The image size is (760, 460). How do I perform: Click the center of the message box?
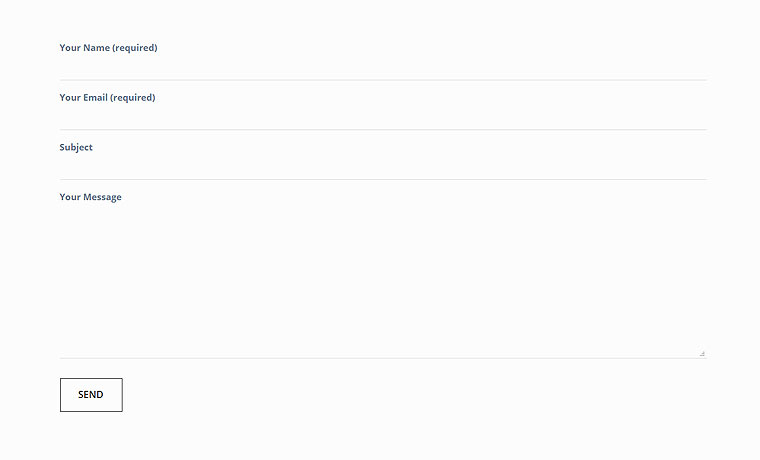click(x=383, y=283)
